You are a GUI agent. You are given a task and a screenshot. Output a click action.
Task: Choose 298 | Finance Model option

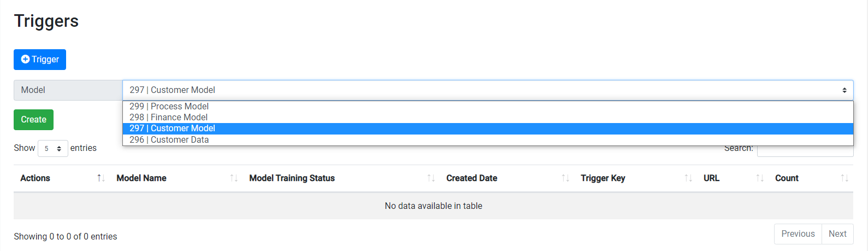tap(169, 118)
